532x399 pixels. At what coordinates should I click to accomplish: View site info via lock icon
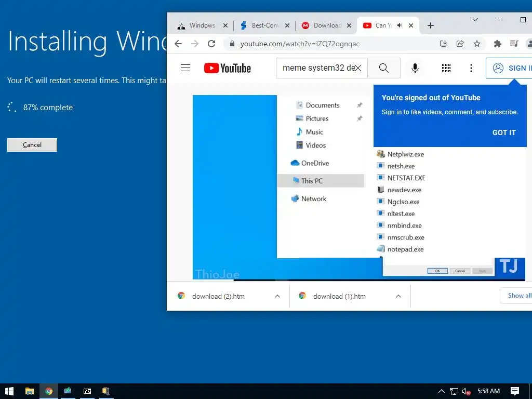pyautogui.click(x=232, y=44)
